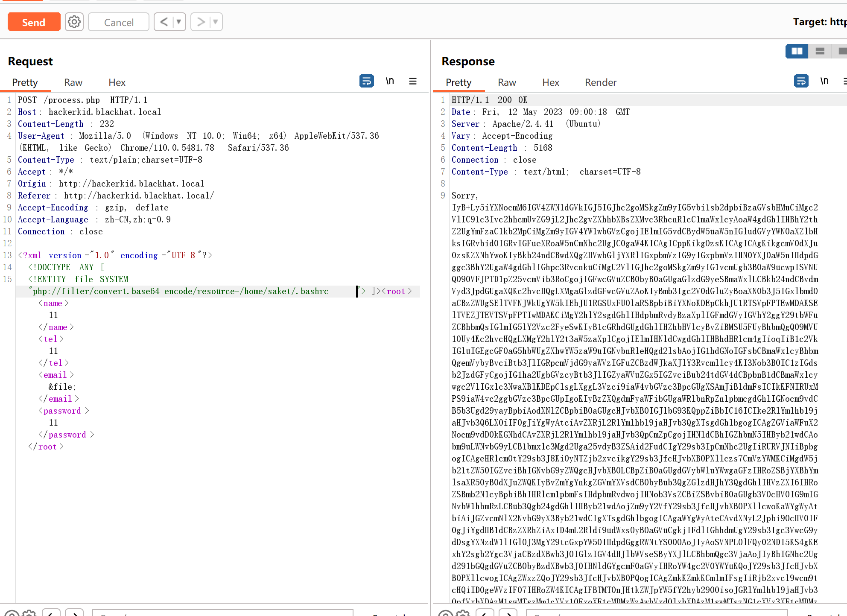The image size is (847, 616).
Task: Click the 'POST /process.php HTTP/1.1' request line
Action: pos(83,100)
